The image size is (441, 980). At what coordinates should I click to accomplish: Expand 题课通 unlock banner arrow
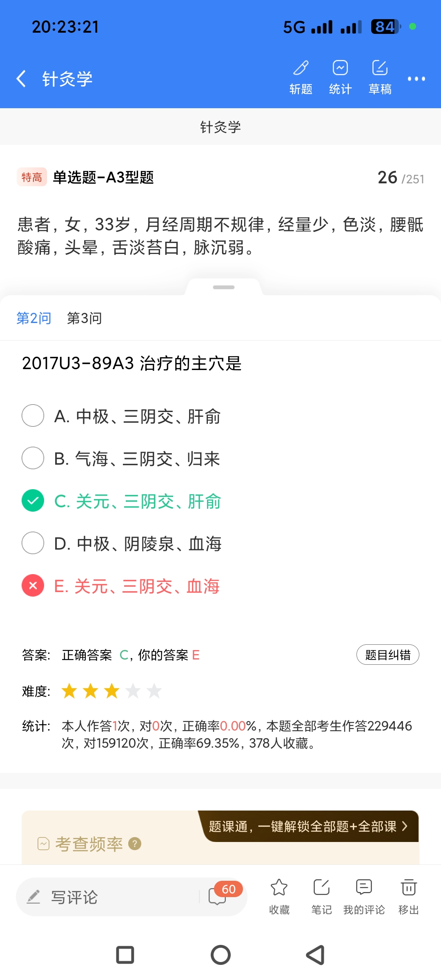(404, 826)
